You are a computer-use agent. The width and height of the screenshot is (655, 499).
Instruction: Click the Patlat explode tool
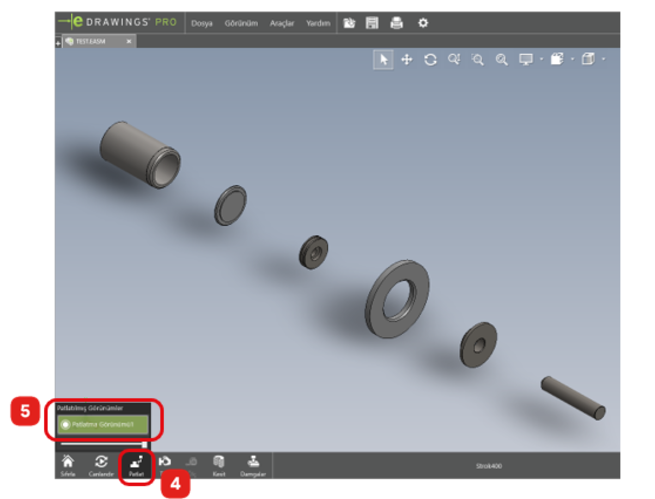pyautogui.click(x=136, y=465)
